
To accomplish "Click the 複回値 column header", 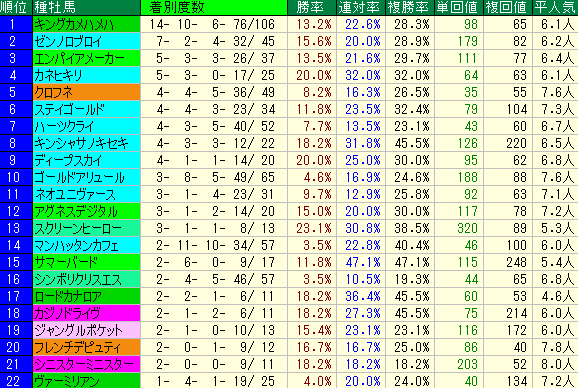I will point(508,7).
